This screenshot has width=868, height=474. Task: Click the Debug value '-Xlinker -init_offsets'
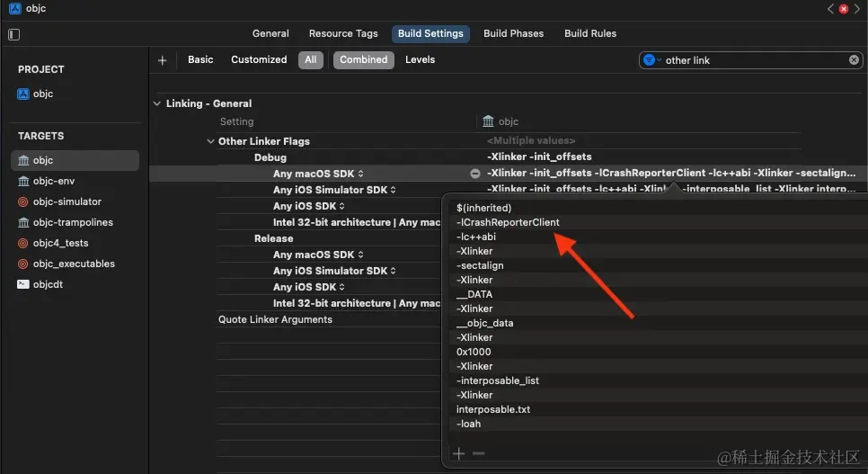coord(539,157)
